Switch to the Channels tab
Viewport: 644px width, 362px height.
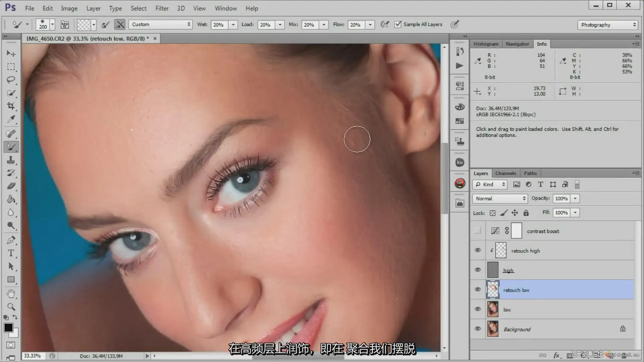[x=505, y=173]
